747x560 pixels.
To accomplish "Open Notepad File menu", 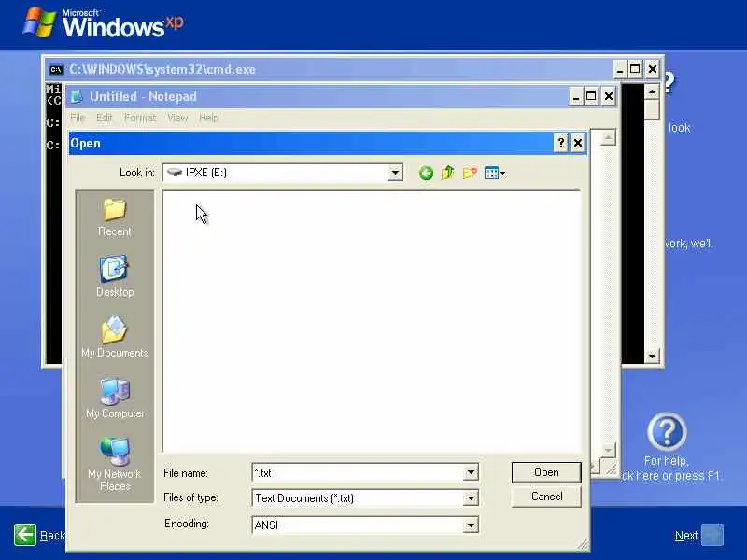I will click(78, 118).
